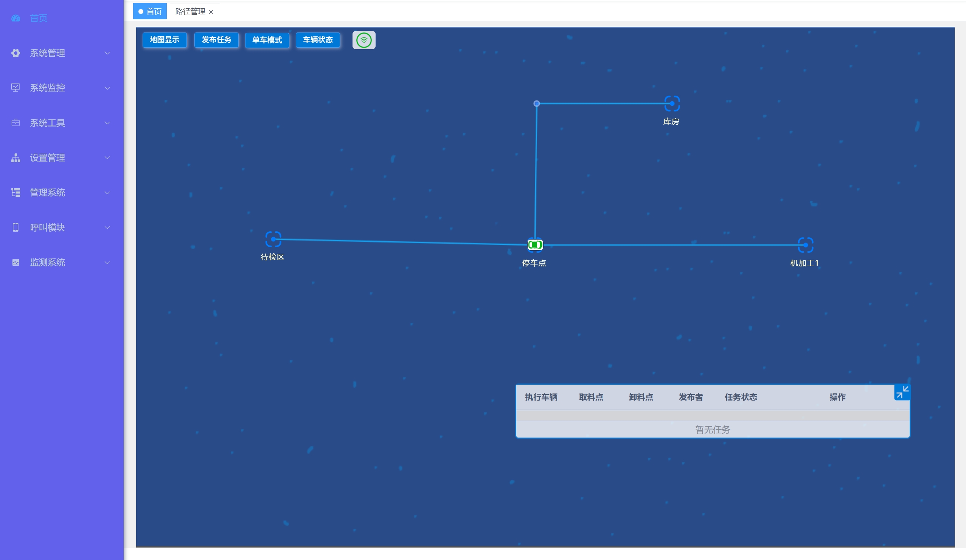Click the 发布任务 publish task button

(216, 40)
